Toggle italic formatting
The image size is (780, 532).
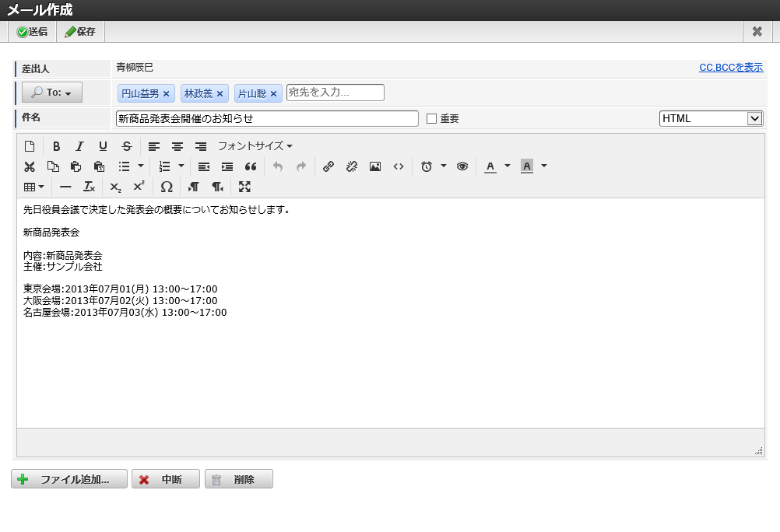[79, 146]
